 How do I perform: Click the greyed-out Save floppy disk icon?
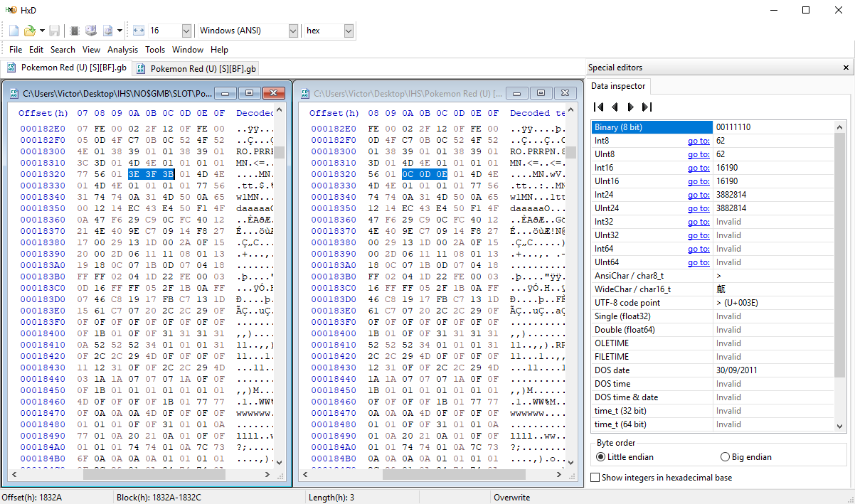click(55, 31)
